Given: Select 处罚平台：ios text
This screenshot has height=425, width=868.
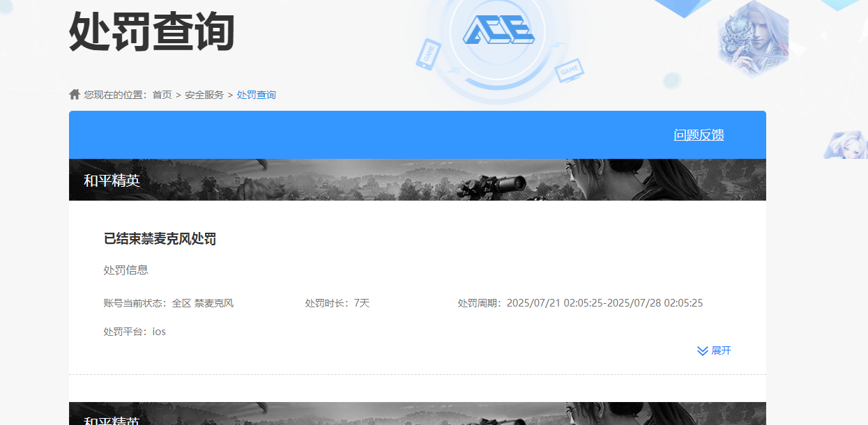Looking at the screenshot, I should coord(135,332).
